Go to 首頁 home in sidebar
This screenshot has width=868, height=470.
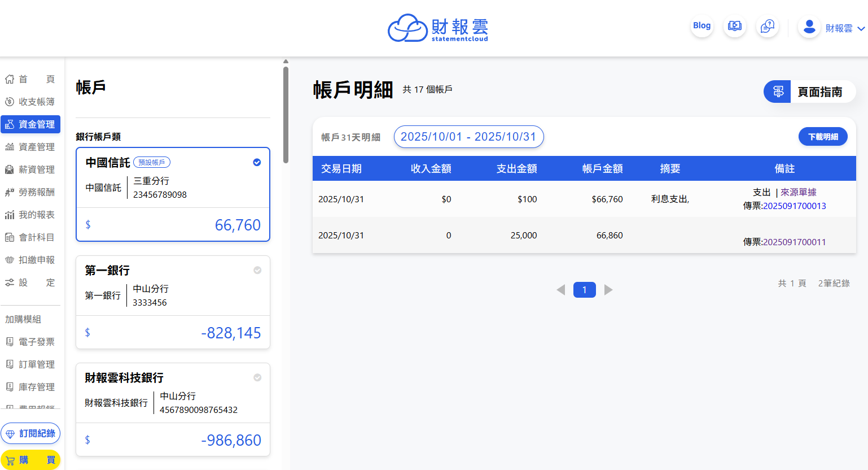coord(30,79)
